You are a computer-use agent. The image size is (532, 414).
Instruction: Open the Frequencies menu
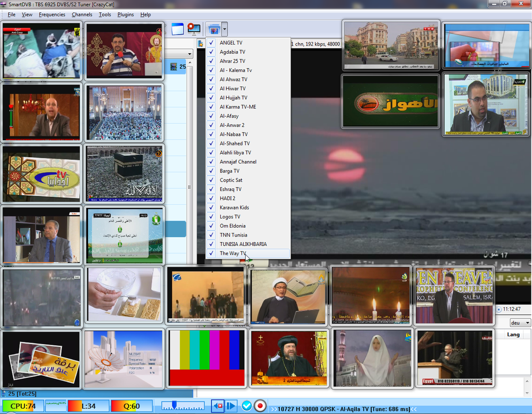[x=52, y=14]
